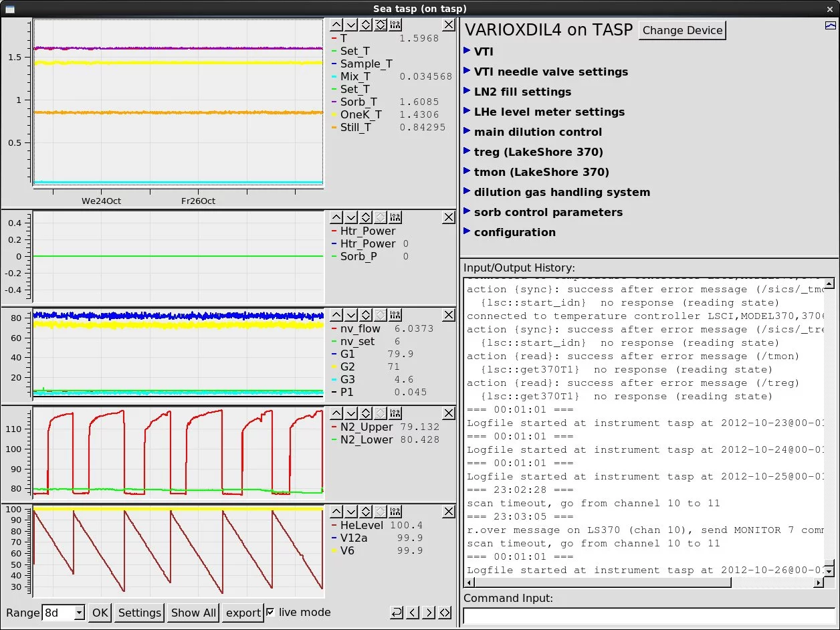Click the export button
Screen dimensions: 840x630
243,613
